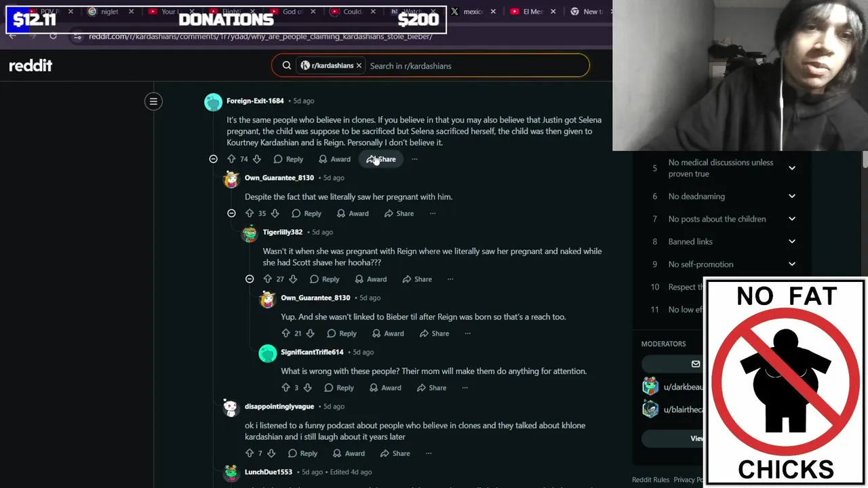Remove the r/kardashians search filter chip
The width and height of the screenshot is (868, 488).
click(x=359, y=66)
